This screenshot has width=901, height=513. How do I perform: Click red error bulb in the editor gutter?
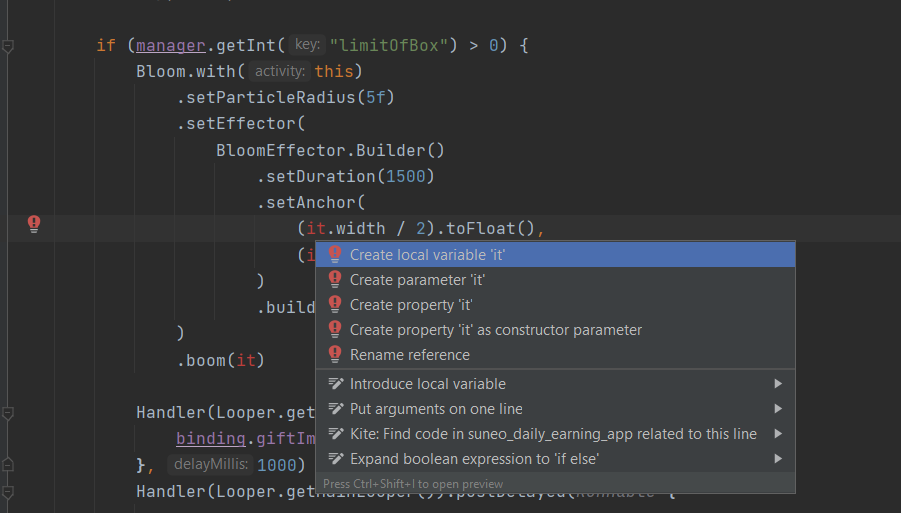[34, 223]
